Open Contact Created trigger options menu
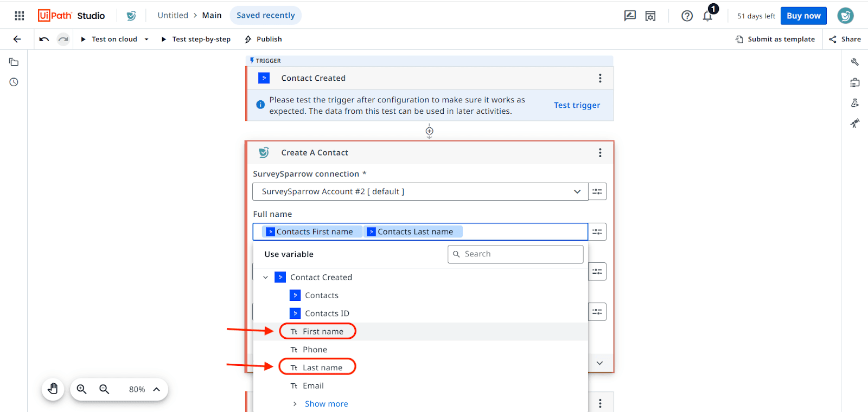Image resolution: width=868 pixels, height=412 pixels. tap(600, 78)
